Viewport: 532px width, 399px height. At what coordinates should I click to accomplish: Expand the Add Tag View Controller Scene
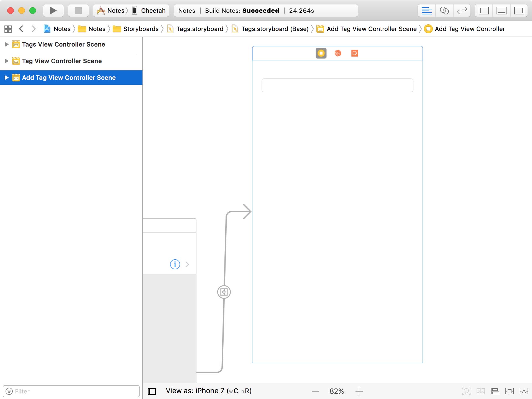tap(7, 78)
